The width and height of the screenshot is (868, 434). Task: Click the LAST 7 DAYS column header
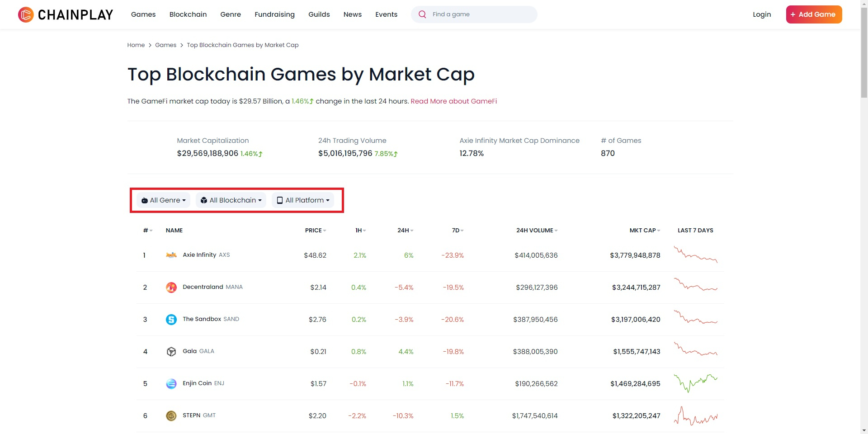pyautogui.click(x=696, y=231)
